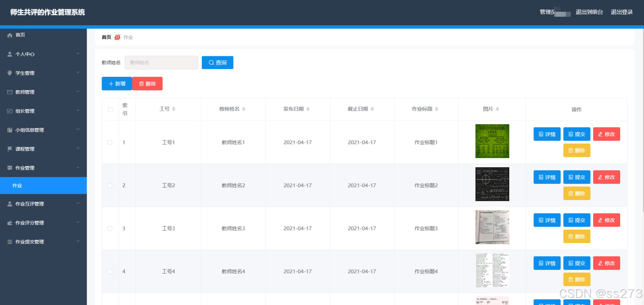Click 修改 for 作业标题1 row
The image size is (644, 305).
coord(607,134)
